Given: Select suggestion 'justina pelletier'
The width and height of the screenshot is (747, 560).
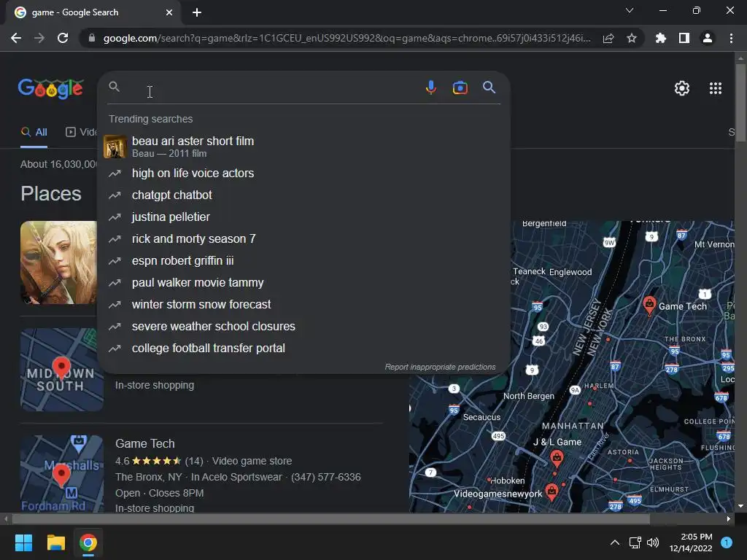Looking at the screenshot, I should coord(304,217).
